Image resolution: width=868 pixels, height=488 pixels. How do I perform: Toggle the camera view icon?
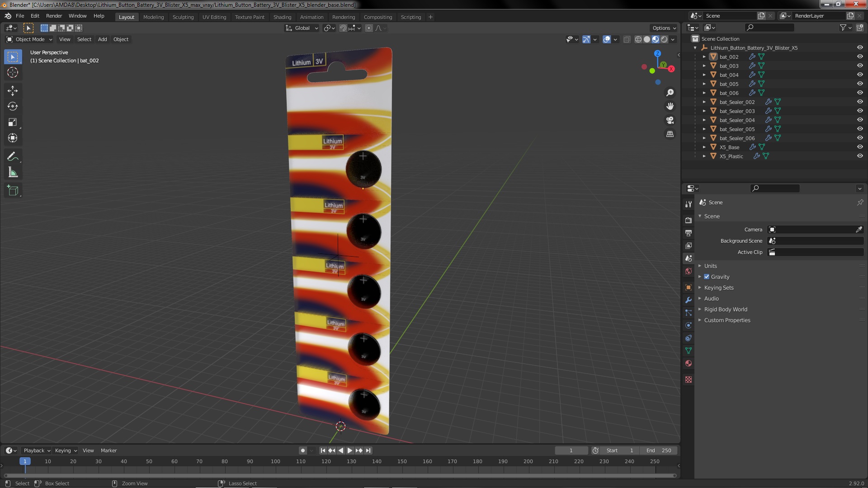670,120
